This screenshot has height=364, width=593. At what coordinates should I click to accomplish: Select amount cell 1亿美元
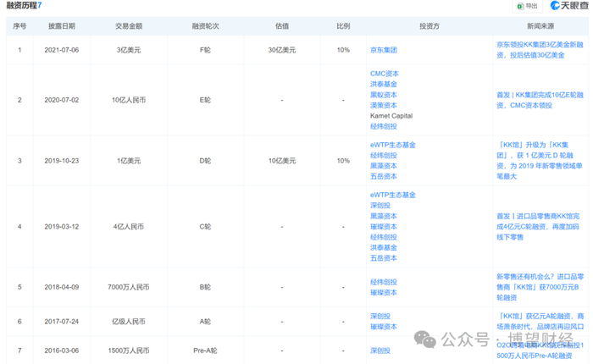pyautogui.click(x=129, y=161)
